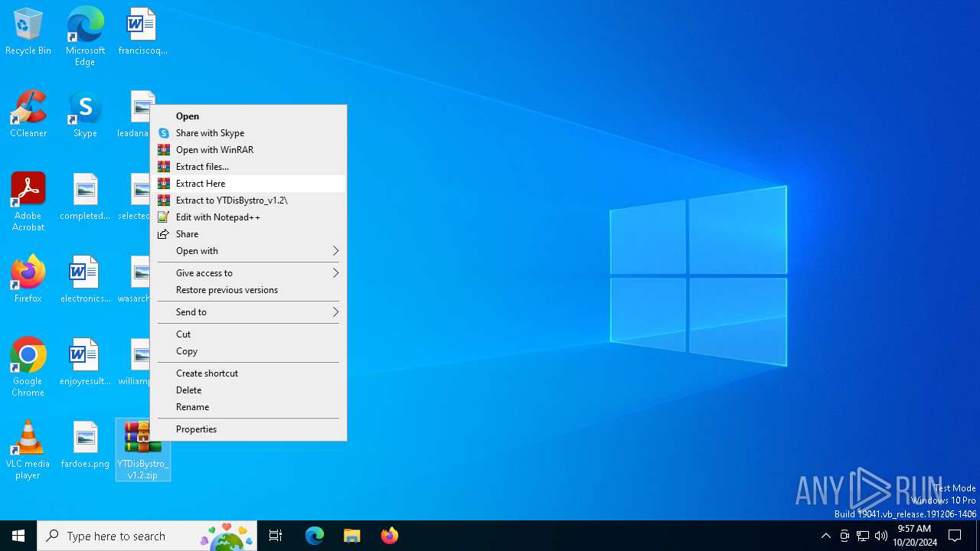Choose Rename from the context menu

coord(248,407)
